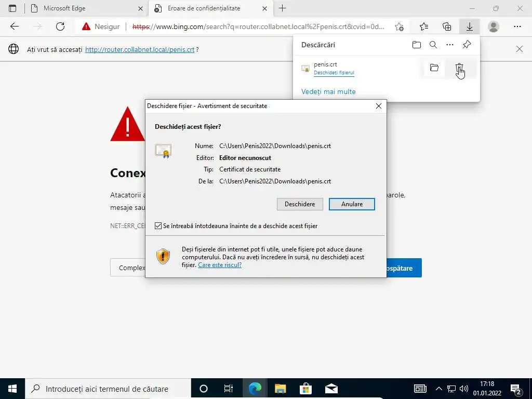Click the volume speaker tray icon
The width and height of the screenshot is (532, 399).
464,389
